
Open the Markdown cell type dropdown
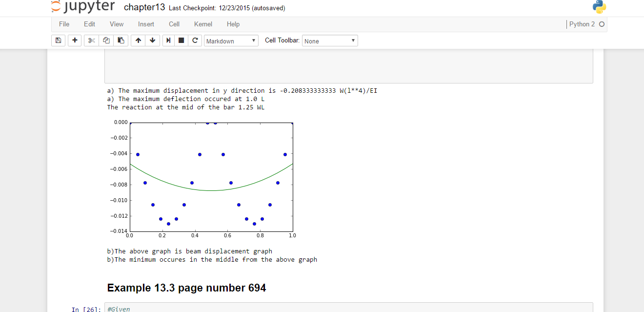tap(231, 41)
